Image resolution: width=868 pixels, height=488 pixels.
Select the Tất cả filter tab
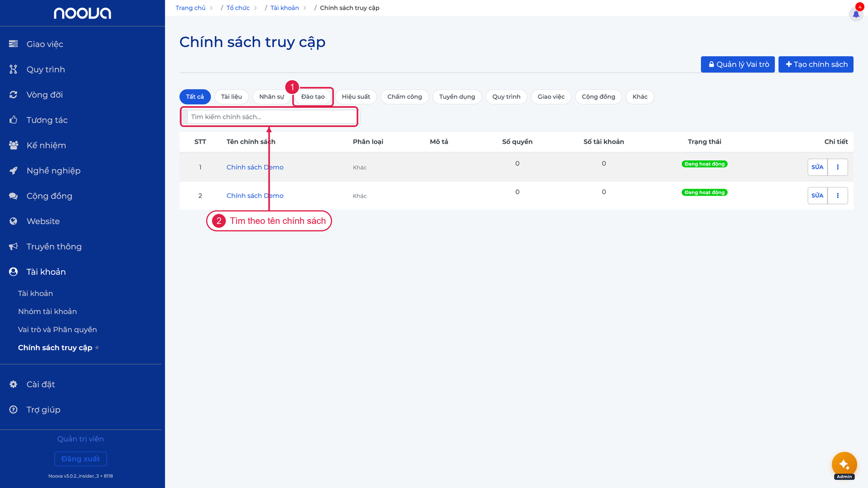point(195,97)
